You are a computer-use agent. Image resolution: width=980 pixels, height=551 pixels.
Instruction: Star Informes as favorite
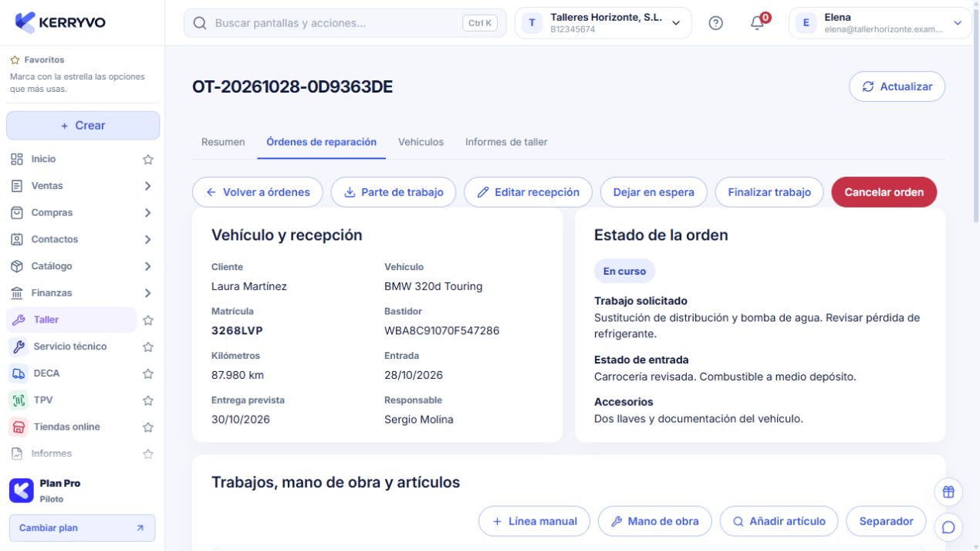click(148, 454)
